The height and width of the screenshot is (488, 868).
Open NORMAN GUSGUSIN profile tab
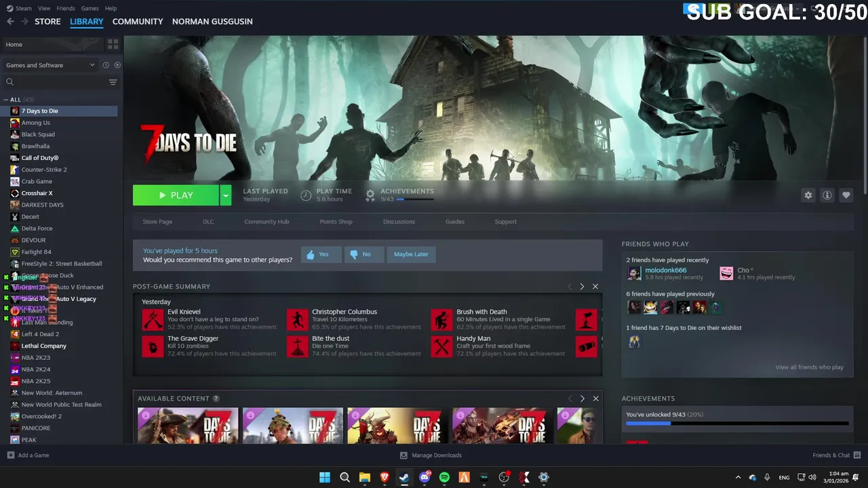212,22
